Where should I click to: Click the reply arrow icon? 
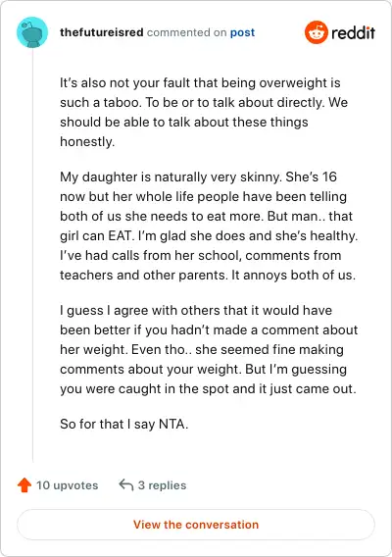click(126, 484)
